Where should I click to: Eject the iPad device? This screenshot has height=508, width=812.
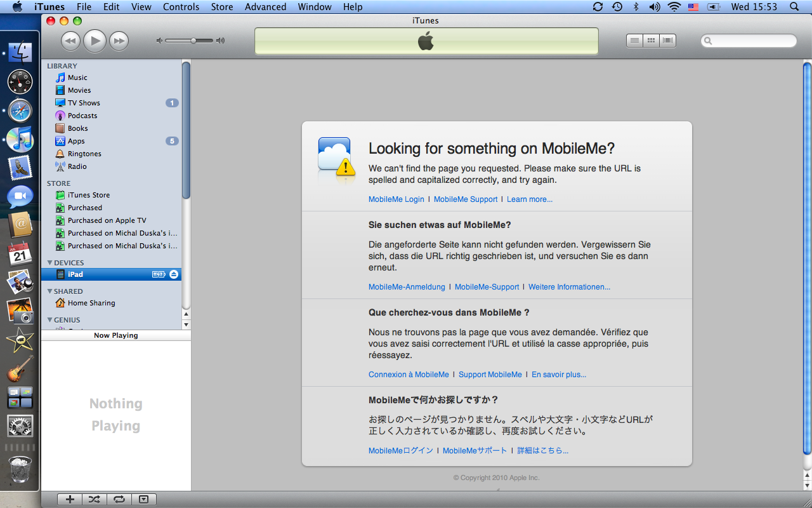174,274
